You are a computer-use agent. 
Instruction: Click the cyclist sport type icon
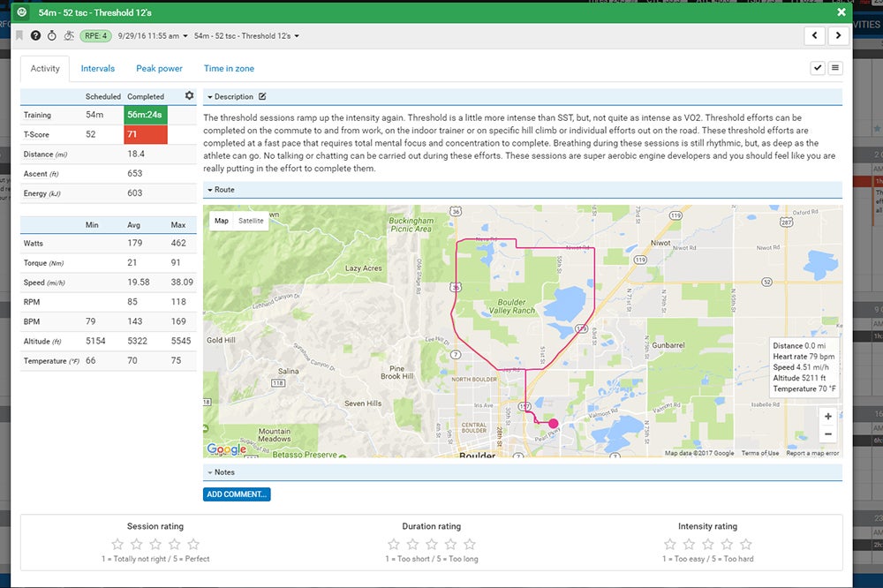68,35
